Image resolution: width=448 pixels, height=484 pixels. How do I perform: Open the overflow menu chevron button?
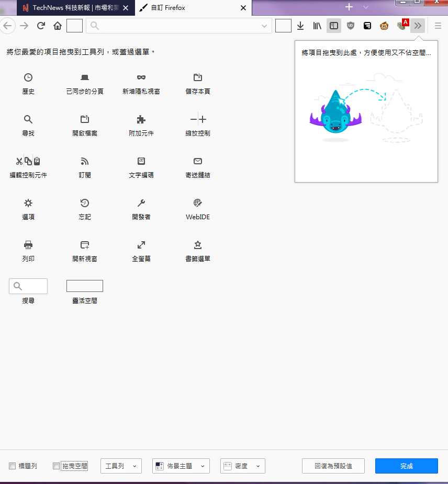click(418, 26)
